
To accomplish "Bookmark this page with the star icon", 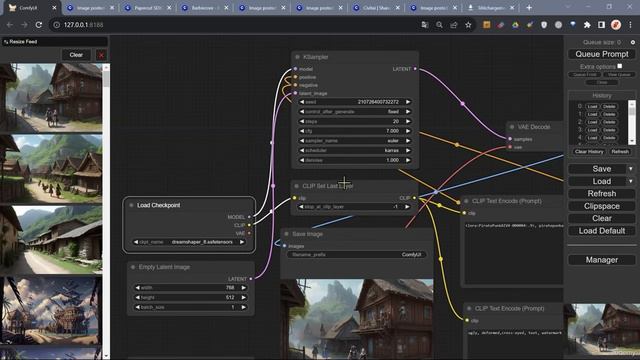I will (x=468, y=25).
